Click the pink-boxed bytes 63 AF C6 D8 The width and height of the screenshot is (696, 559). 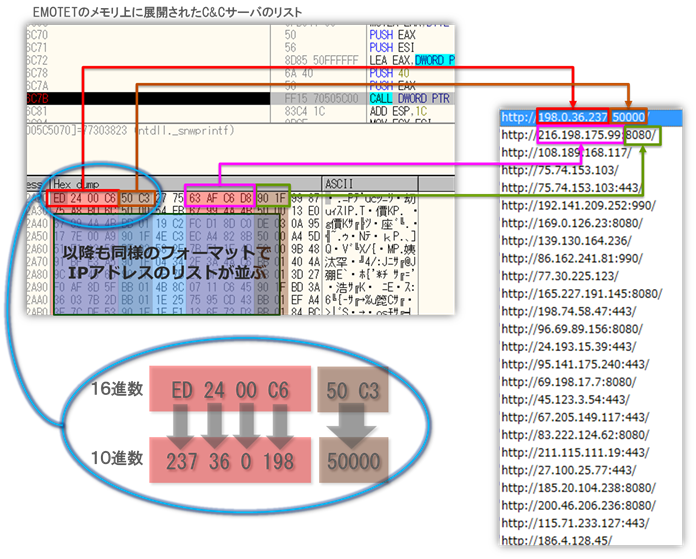pyautogui.click(x=221, y=197)
